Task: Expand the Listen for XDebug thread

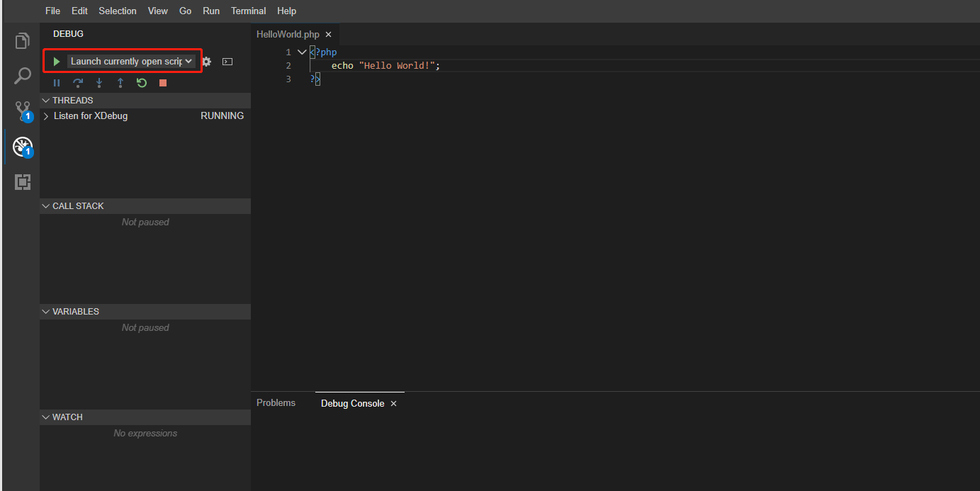Action: (46, 115)
